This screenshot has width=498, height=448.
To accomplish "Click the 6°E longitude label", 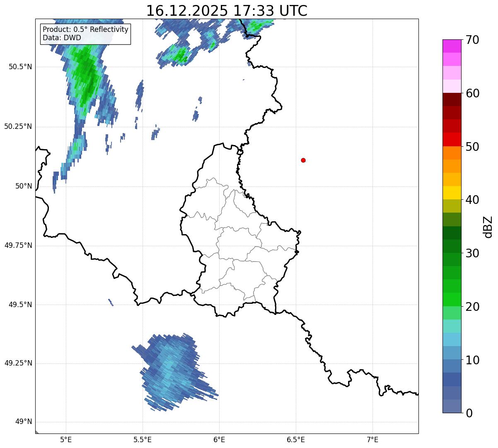I will (219, 440).
